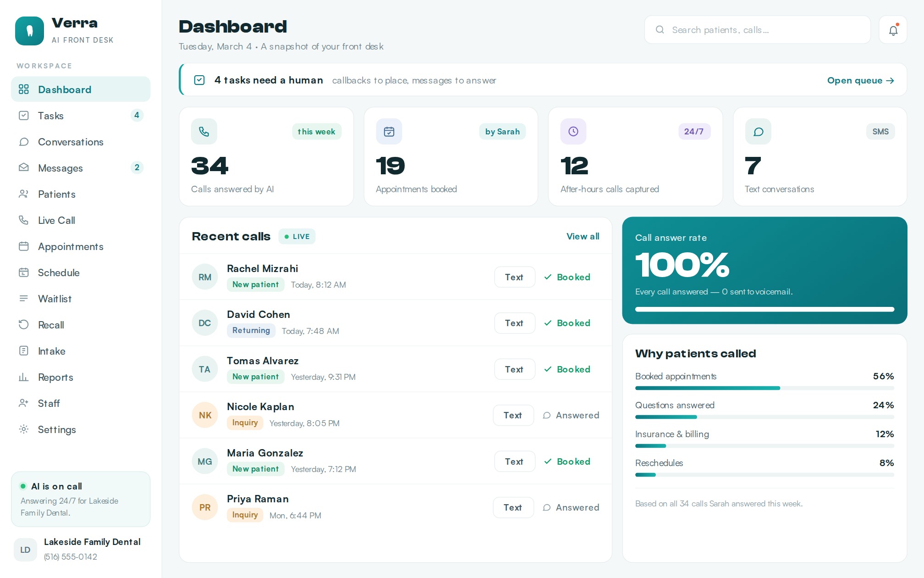Image resolution: width=924 pixels, height=578 pixels.
Task: Click Text button for David Cohen
Action: (515, 323)
